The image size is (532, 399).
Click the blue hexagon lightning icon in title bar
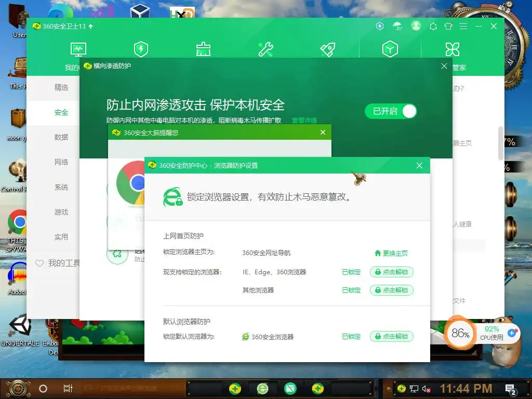380,26
